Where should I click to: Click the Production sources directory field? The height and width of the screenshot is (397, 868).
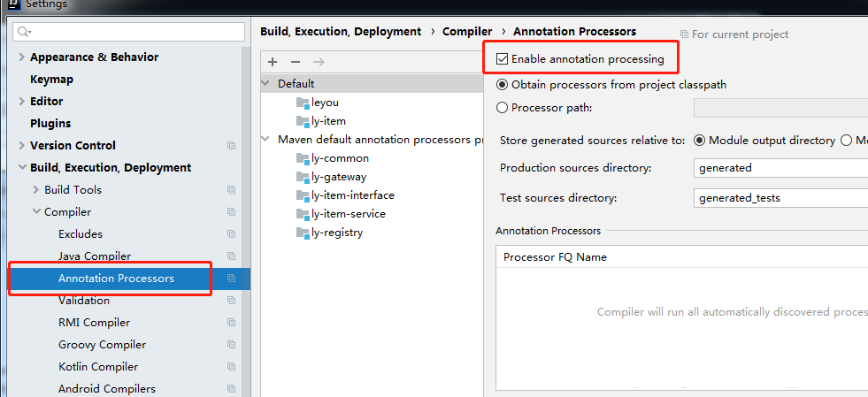(x=779, y=168)
